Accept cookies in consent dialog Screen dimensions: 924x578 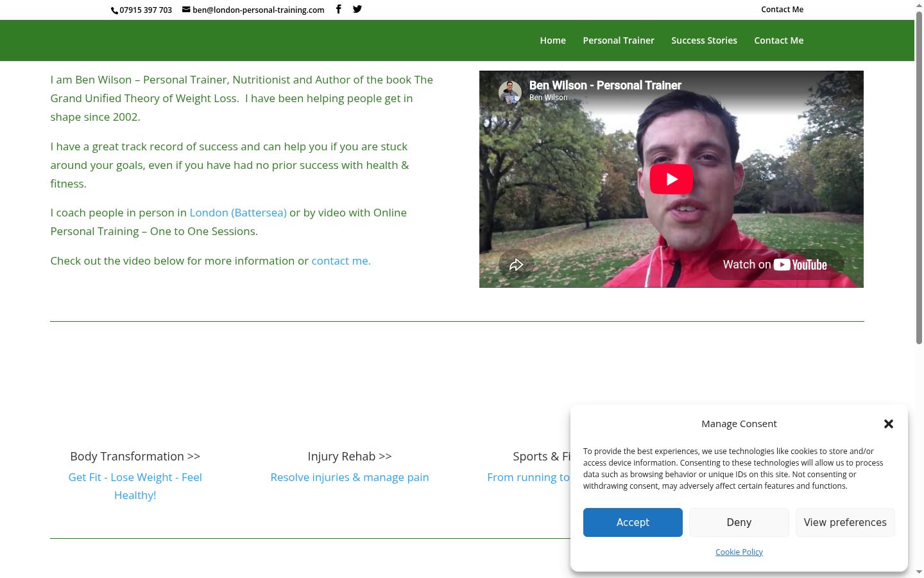633,522
